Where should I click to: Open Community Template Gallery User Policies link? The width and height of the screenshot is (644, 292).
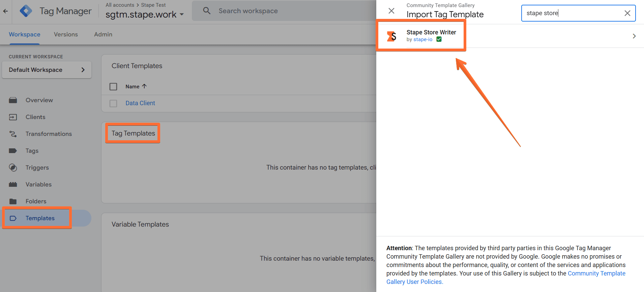(506, 278)
